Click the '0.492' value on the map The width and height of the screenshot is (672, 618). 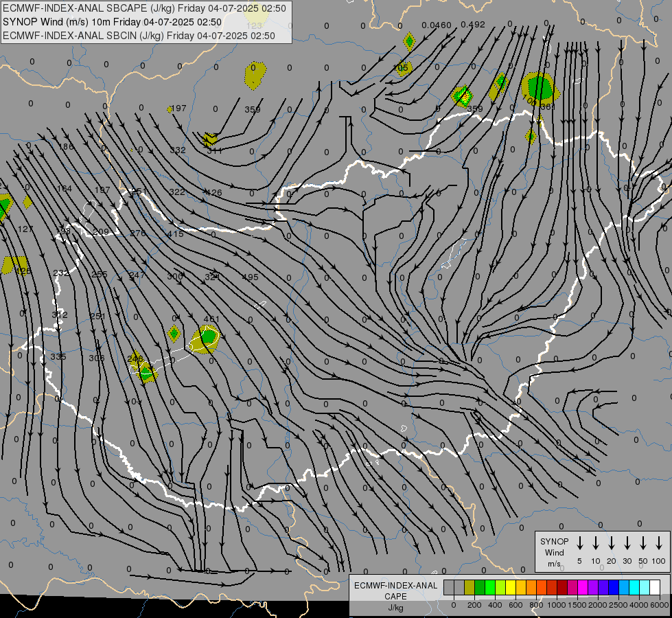pos(473,25)
